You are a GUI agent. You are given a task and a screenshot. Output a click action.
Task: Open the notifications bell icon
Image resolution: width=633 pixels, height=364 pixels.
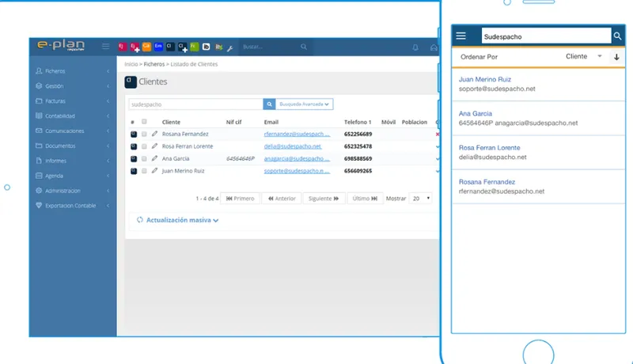point(415,47)
